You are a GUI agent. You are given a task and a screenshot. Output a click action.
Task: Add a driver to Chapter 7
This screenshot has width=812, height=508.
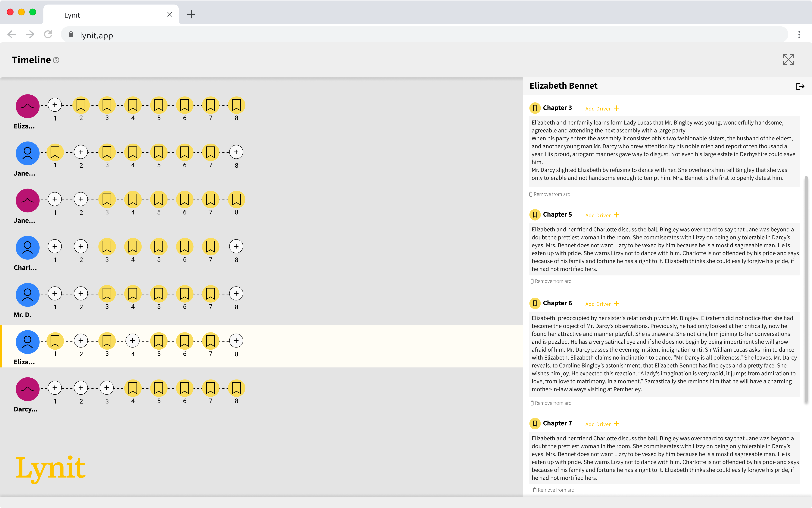[602, 424]
